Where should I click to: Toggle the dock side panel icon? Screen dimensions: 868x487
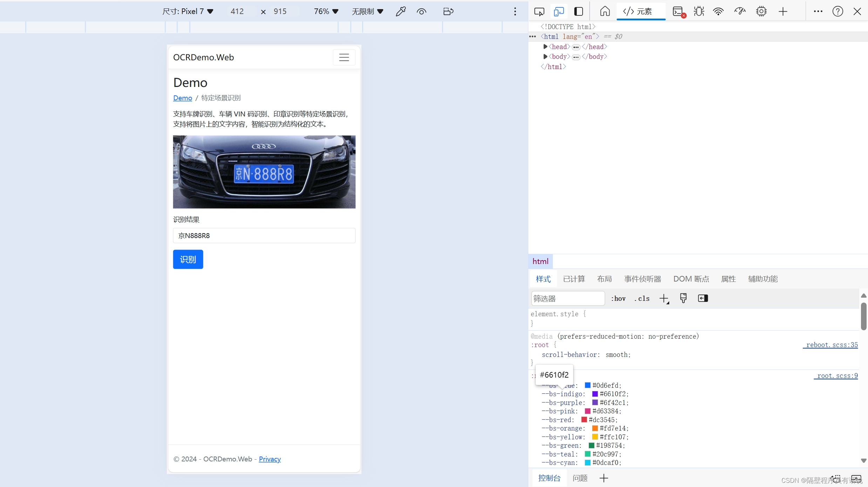pyautogui.click(x=578, y=12)
